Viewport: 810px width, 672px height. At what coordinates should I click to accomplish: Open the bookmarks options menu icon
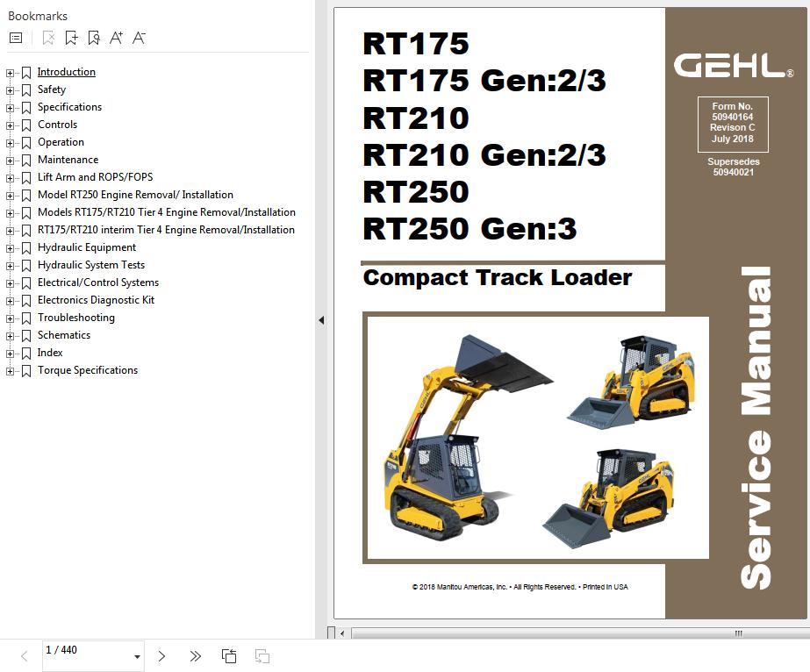(x=16, y=38)
